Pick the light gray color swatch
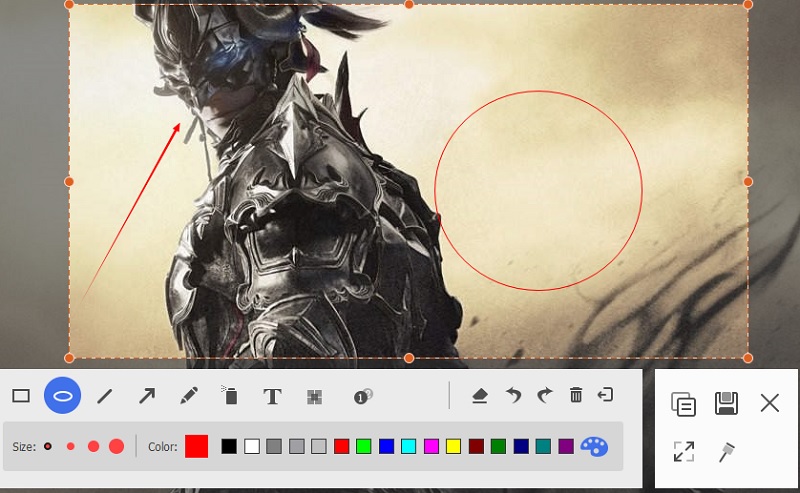The image size is (800, 493). (319, 447)
